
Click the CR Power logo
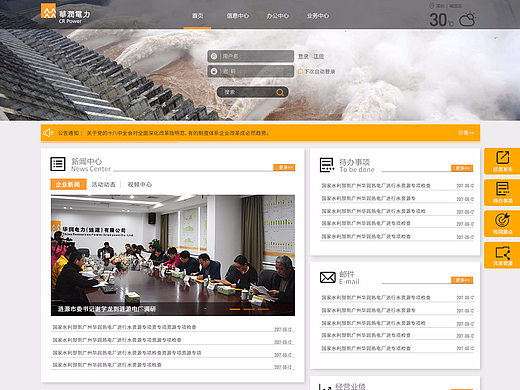coord(65,14)
